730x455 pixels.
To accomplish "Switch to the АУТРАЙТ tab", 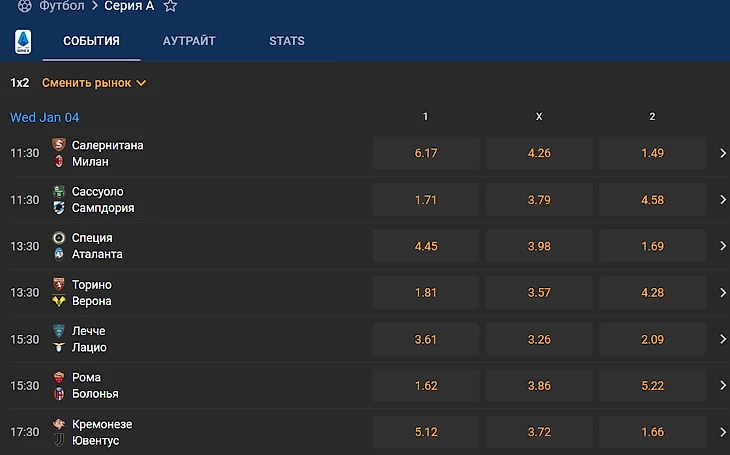I will (x=189, y=41).
